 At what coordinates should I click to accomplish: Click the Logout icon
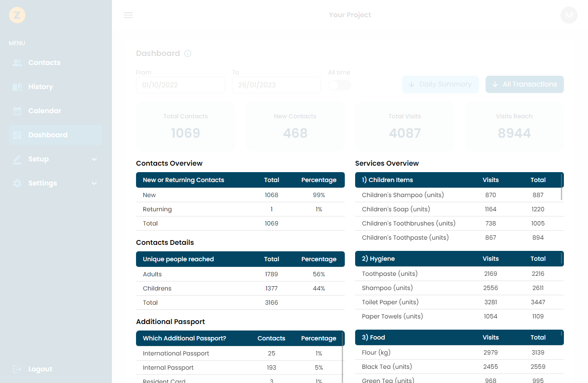coord(17,369)
